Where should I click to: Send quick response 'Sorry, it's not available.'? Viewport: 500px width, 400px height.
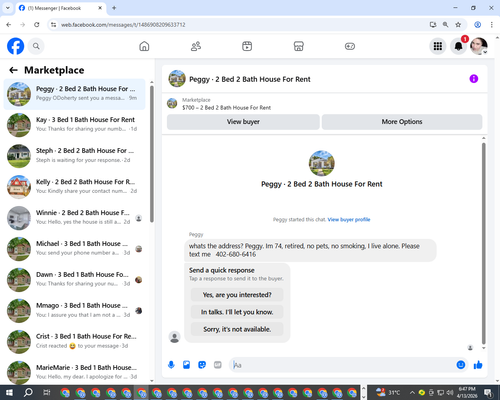(237, 329)
